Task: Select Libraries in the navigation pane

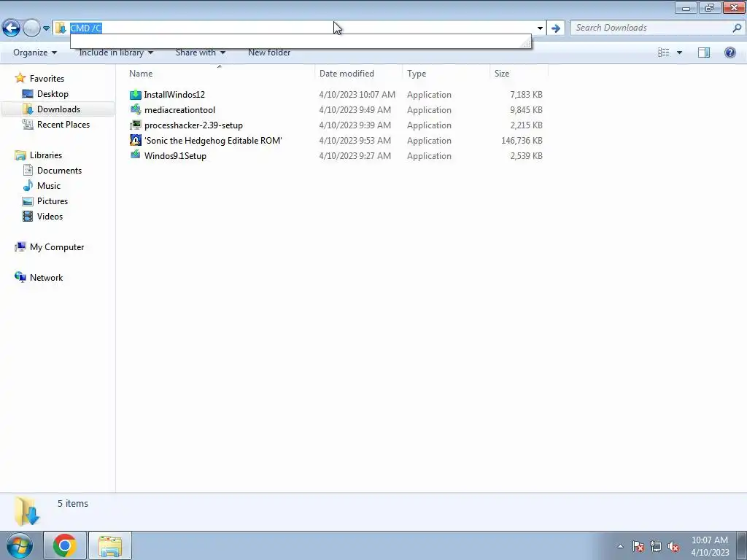Action: 46,155
